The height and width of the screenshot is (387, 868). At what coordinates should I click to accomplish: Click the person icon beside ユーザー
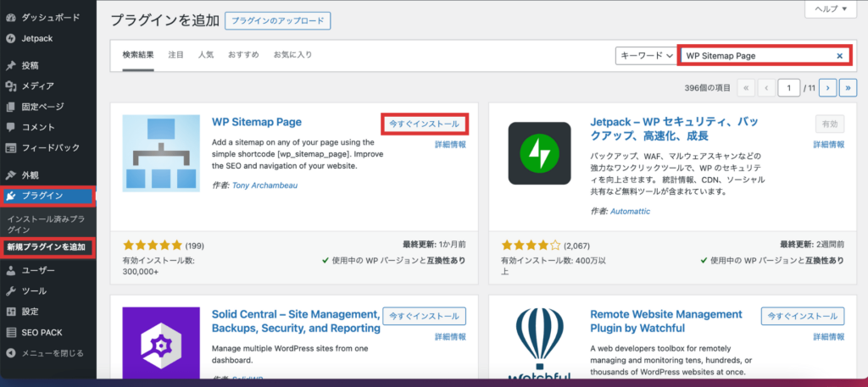(10, 270)
